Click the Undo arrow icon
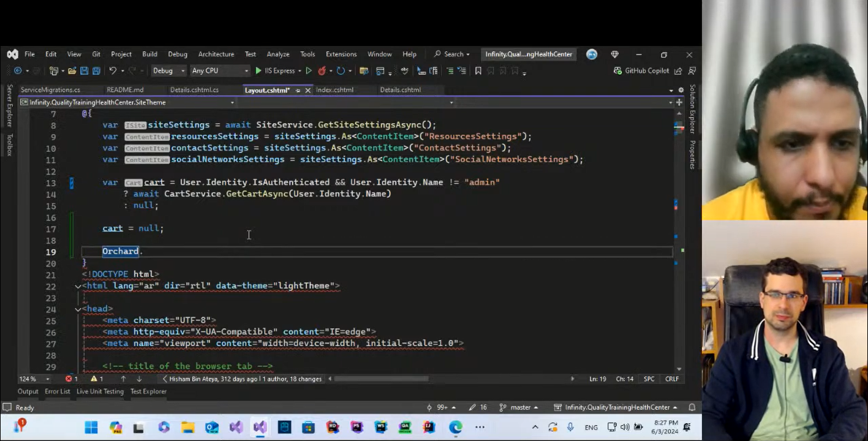This screenshot has height=441, width=868. (113, 71)
